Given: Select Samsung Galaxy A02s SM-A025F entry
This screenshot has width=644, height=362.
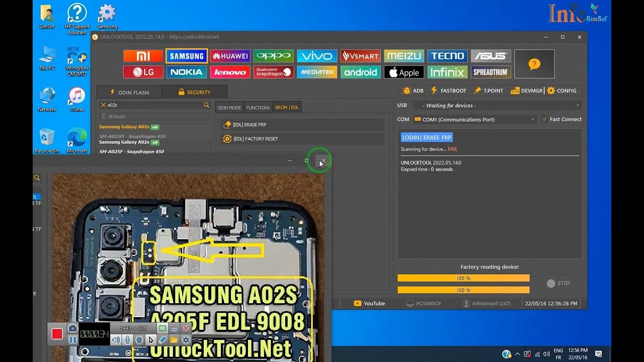Looking at the screenshot, I should pyautogui.click(x=154, y=147).
